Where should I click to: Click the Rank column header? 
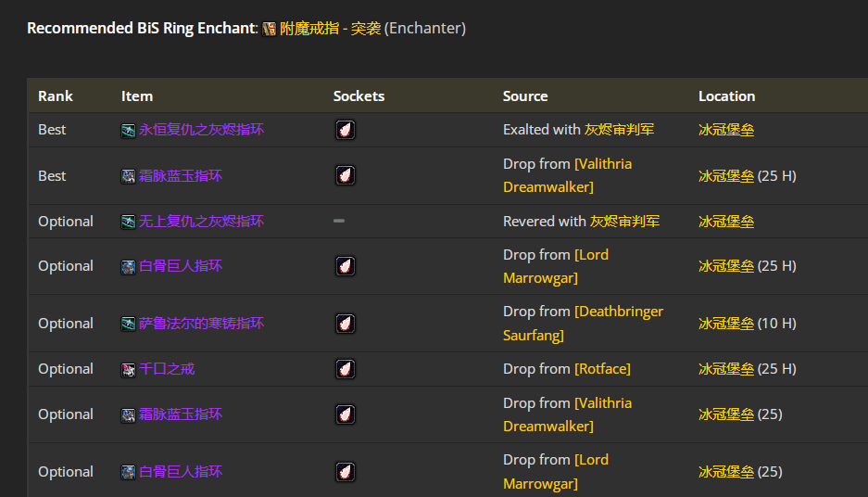click(x=56, y=96)
